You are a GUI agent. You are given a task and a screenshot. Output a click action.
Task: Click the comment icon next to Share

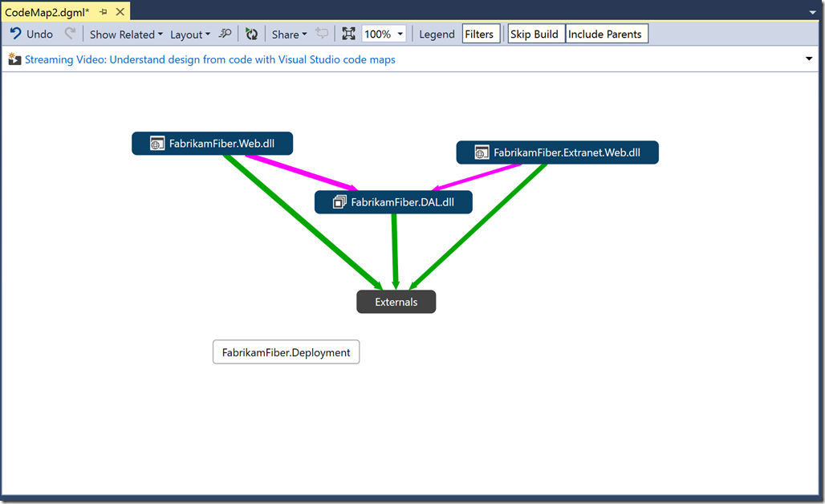coord(322,35)
